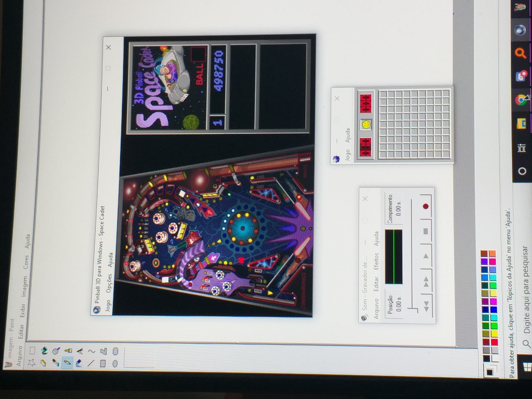Viewport: 532px width, 399px height.
Task: Select the Airbrush spray tool
Action: click(79, 363)
